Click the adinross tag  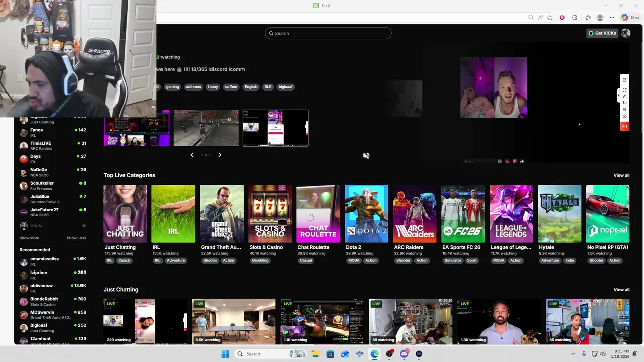point(193,87)
